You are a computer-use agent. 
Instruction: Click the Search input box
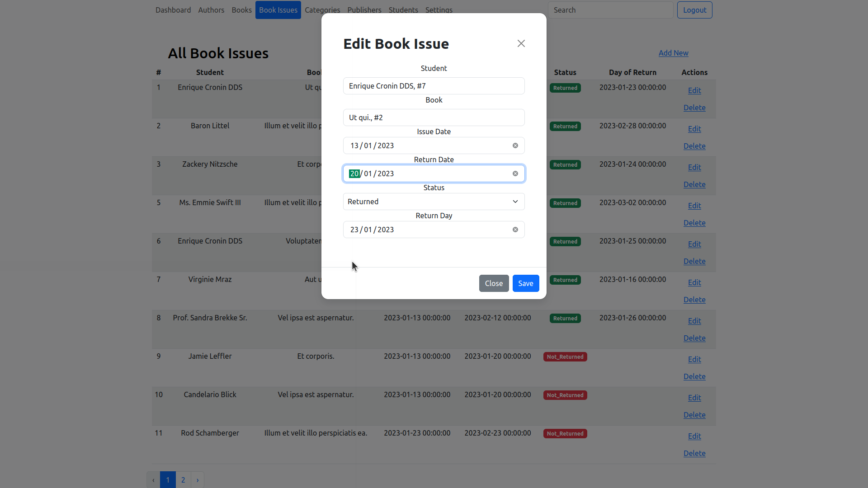click(610, 10)
